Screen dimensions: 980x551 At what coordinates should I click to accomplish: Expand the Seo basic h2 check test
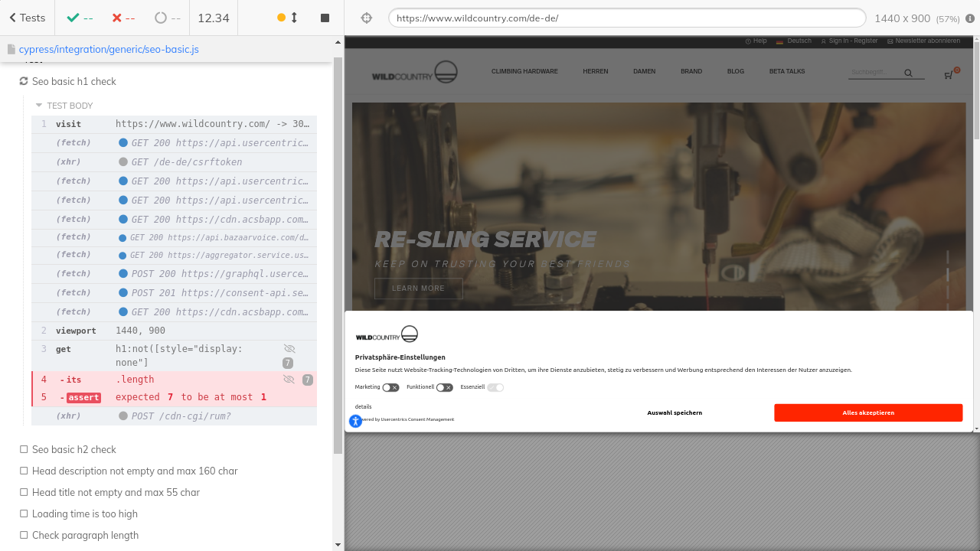(74, 449)
